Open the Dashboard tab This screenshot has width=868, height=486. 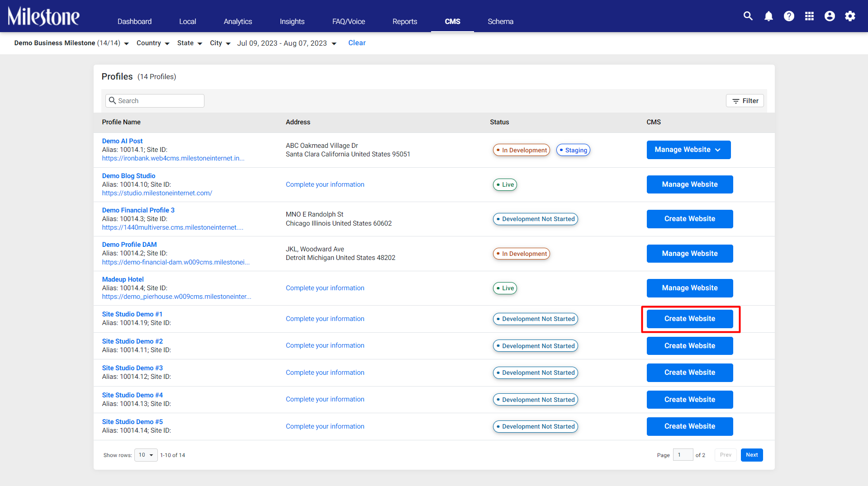(134, 21)
